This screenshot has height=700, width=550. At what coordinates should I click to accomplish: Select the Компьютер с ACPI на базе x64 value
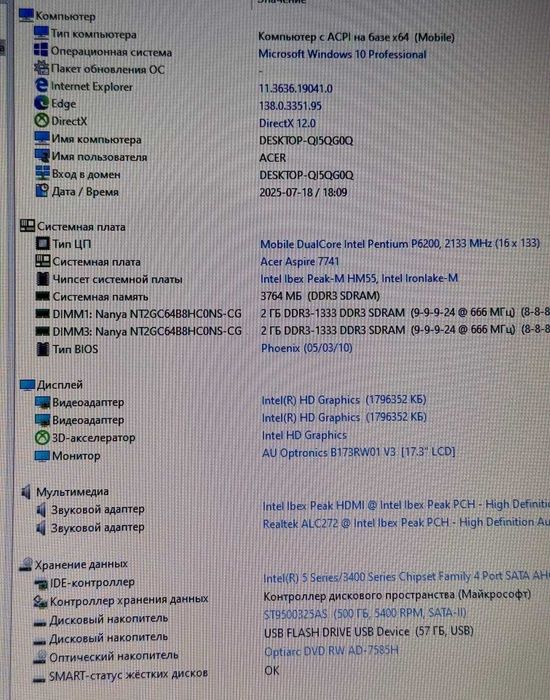pos(356,37)
